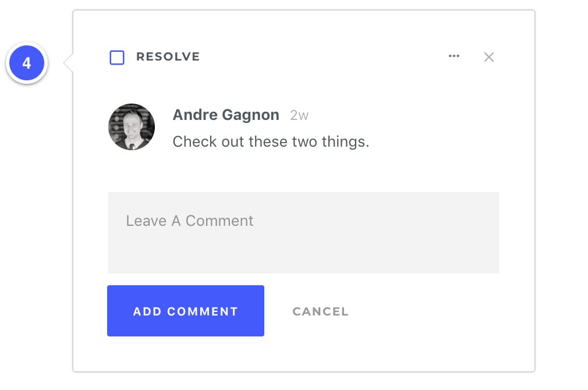This screenshot has width=588, height=390.
Task: Select the "Check out these two things." comment
Action: pyautogui.click(x=271, y=141)
